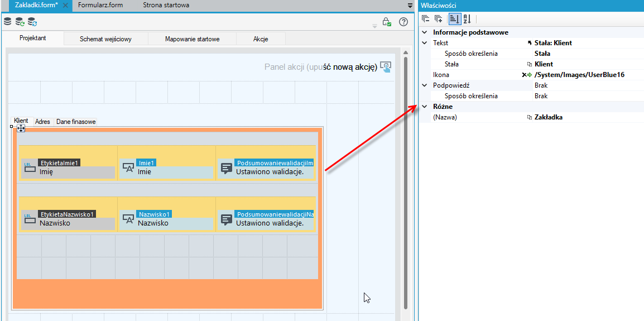
Task: Edit the Zakładka value of (Nazwa)
Action: pyautogui.click(x=549, y=118)
